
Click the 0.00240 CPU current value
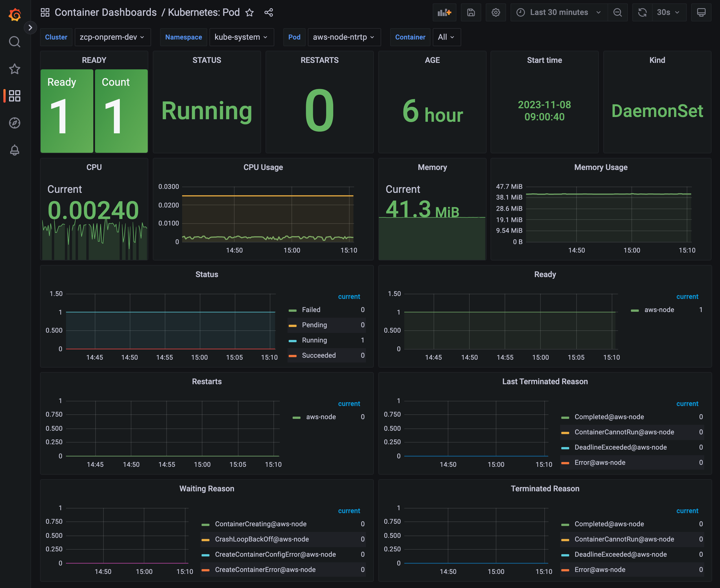pos(93,210)
